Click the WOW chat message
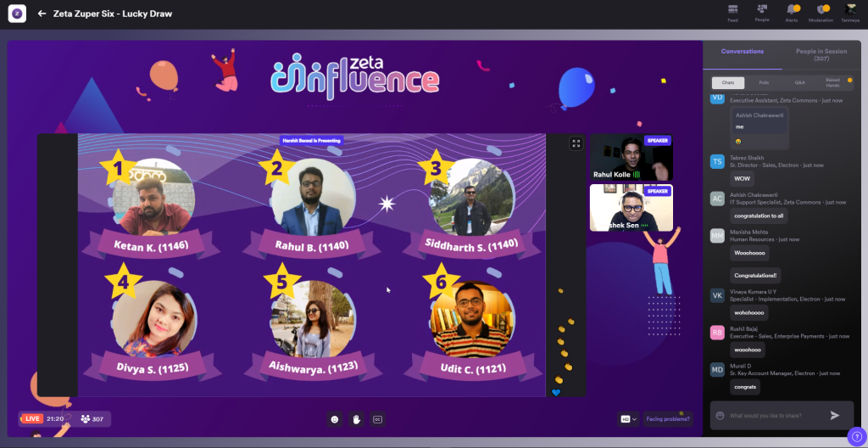 pyautogui.click(x=742, y=178)
